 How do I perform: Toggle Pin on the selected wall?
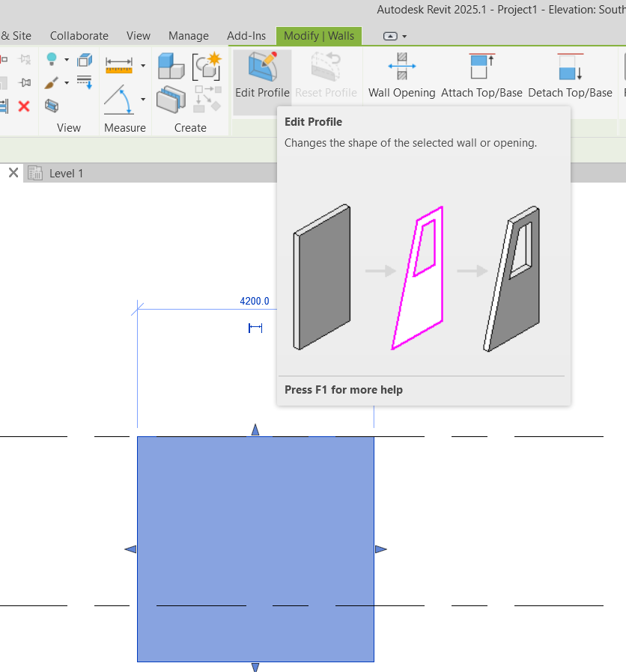tap(24, 82)
